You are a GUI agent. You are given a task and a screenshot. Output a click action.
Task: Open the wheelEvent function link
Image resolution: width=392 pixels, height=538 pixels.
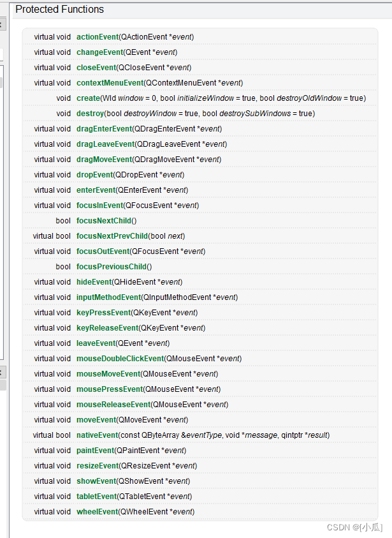[98, 512]
